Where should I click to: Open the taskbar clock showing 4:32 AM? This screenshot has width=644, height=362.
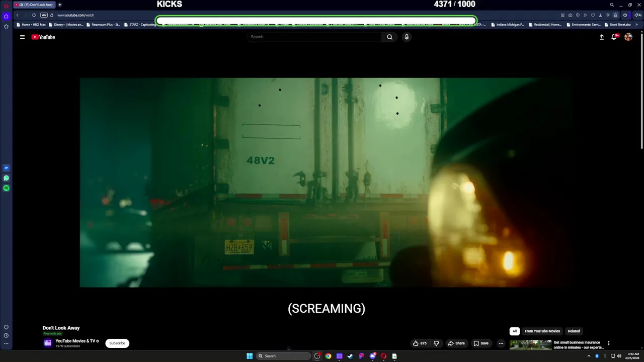point(632,356)
